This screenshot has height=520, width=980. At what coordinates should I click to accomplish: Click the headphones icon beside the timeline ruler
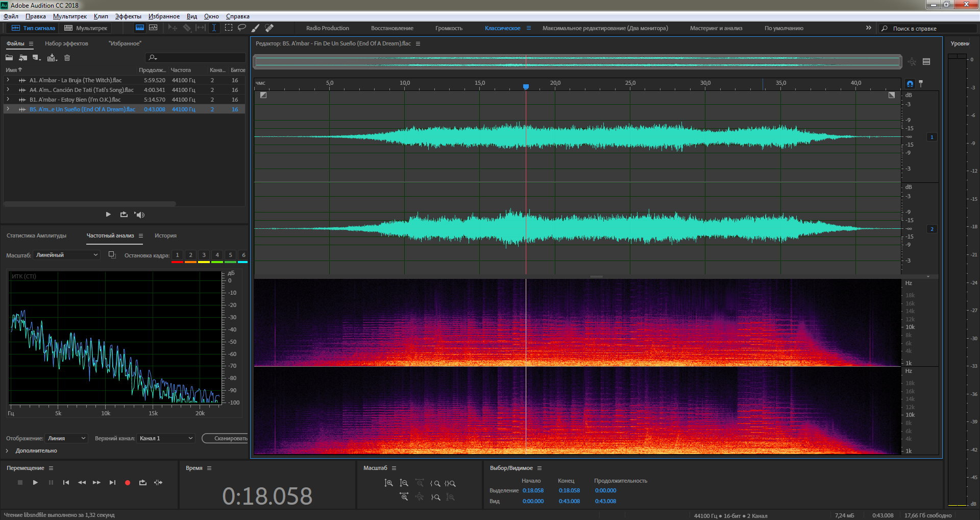(x=910, y=83)
